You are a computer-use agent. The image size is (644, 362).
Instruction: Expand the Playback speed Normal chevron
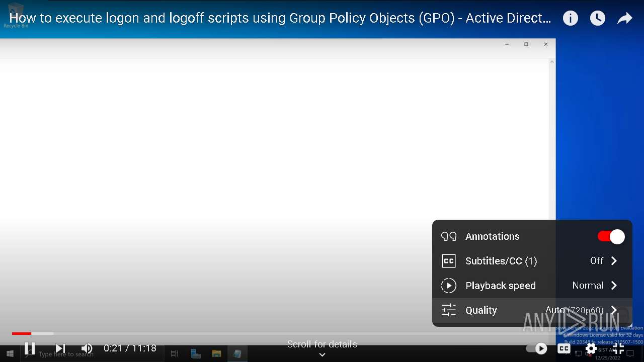point(614,286)
